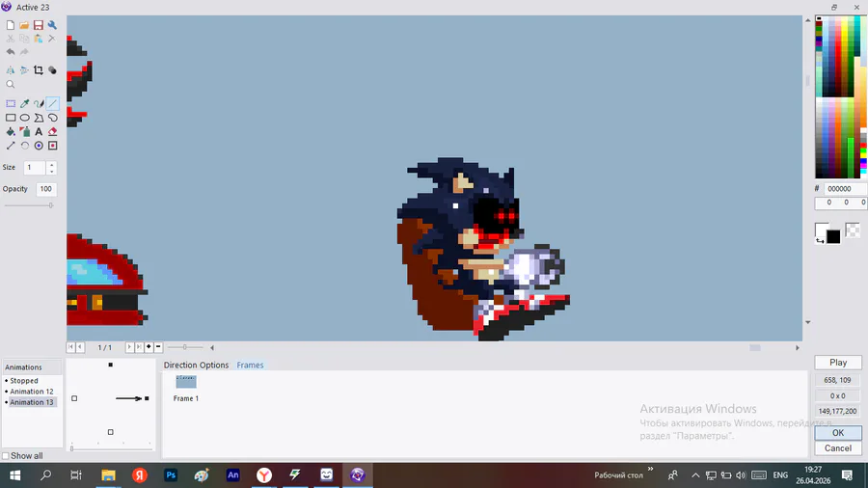Select the Fill bucket tool

(11, 132)
